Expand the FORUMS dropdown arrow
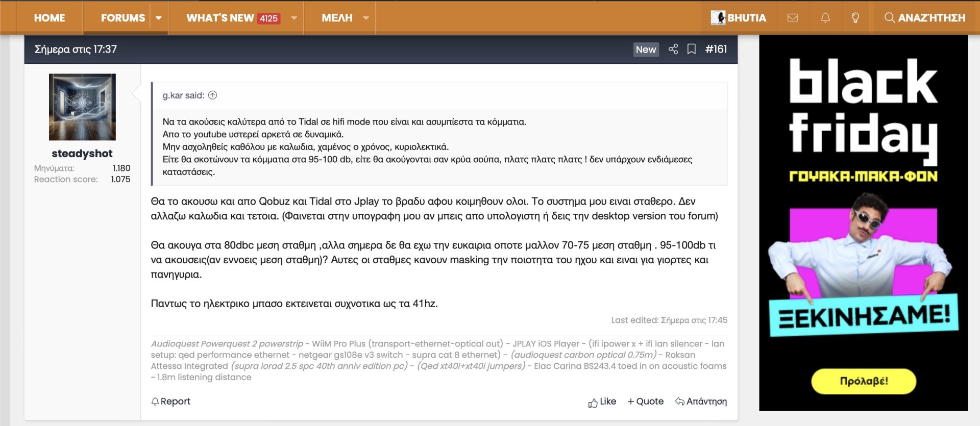Image resolution: width=980 pixels, height=426 pixels. click(x=159, y=18)
